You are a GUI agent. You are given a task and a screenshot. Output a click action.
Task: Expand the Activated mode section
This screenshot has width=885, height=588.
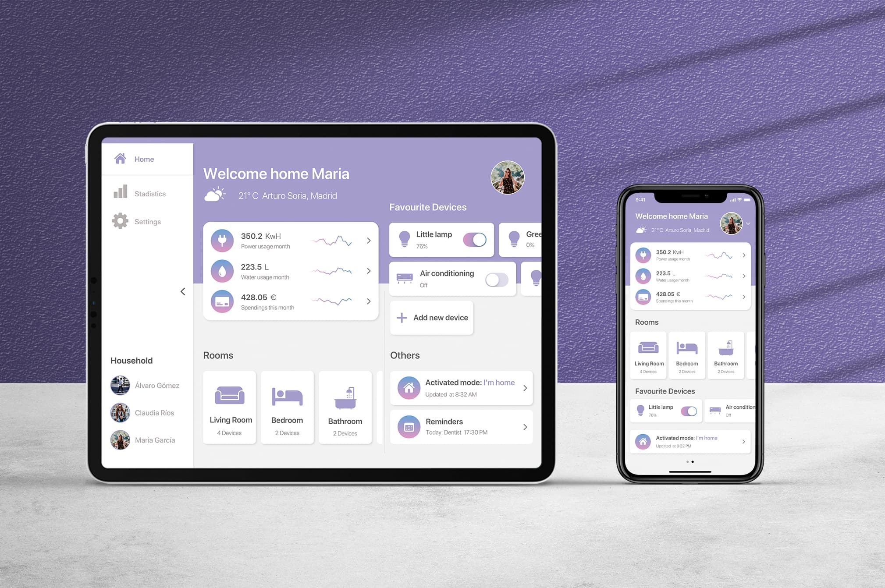[526, 388]
